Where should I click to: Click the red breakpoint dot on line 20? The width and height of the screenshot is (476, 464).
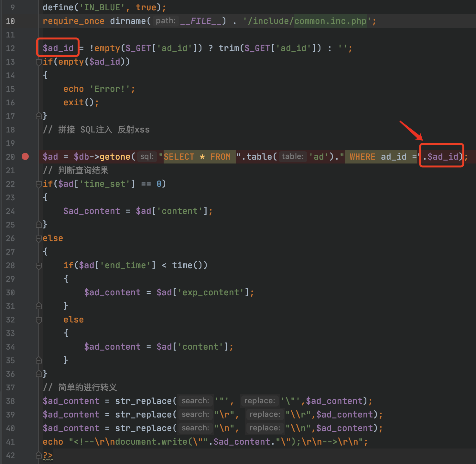(x=25, y=157)
